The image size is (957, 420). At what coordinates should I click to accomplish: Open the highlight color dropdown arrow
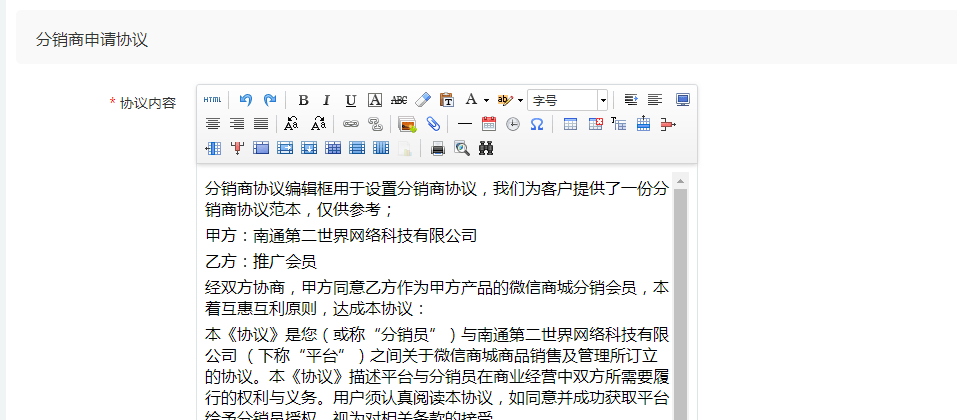(521, 100)
